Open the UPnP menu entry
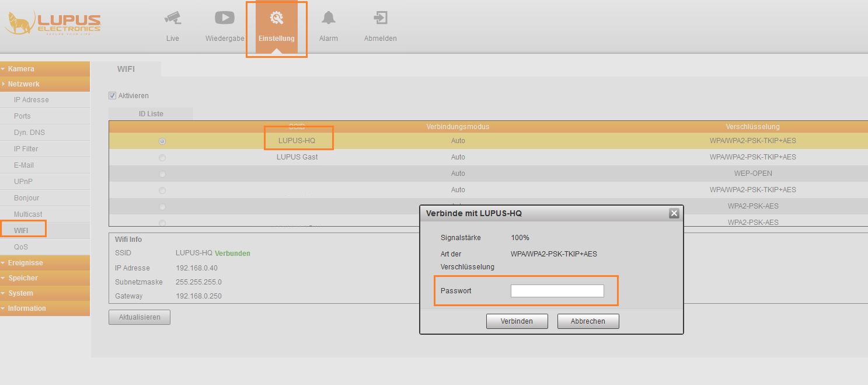Screen dimensions: 868x385 pos(45,182)
